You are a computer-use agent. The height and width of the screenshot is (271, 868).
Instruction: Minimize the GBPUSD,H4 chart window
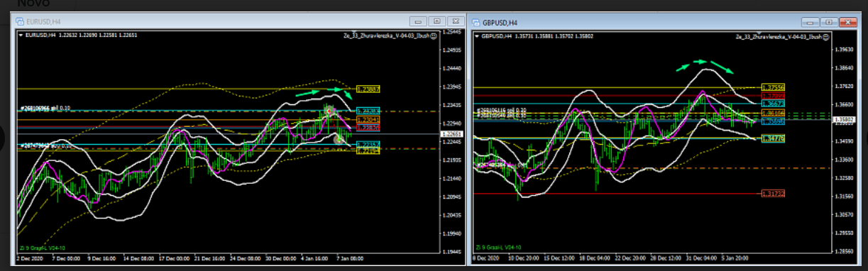(x=811, y=22)
